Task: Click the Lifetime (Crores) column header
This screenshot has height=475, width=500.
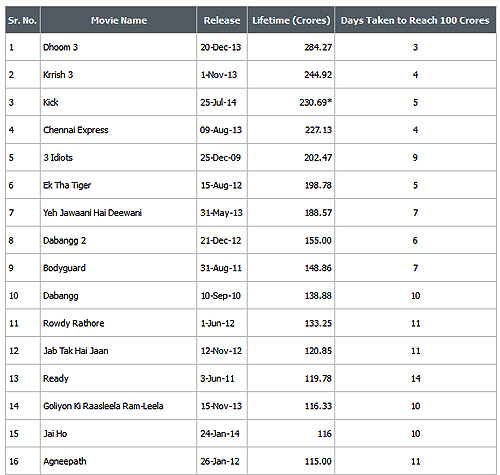Action: (x=291, y=20)
